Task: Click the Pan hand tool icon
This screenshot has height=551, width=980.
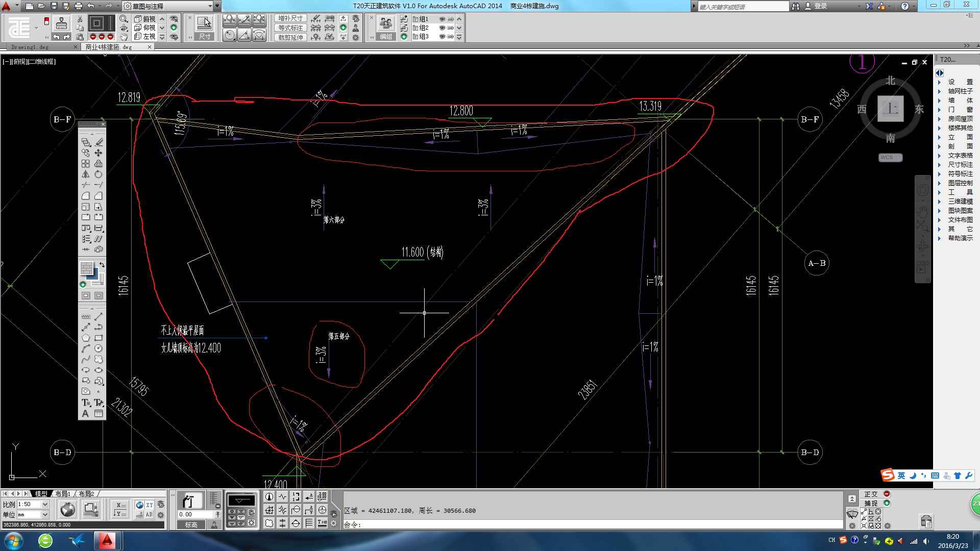Action: [124, 37]
